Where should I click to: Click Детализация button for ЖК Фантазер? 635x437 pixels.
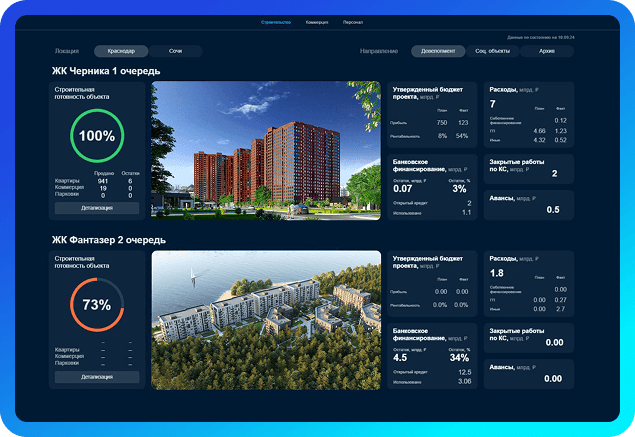(97, 377)
